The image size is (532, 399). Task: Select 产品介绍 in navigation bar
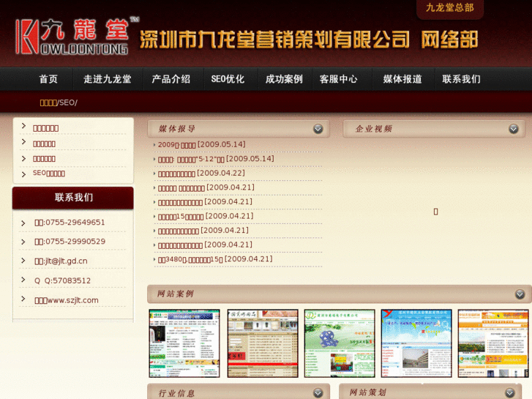[171, 79]
